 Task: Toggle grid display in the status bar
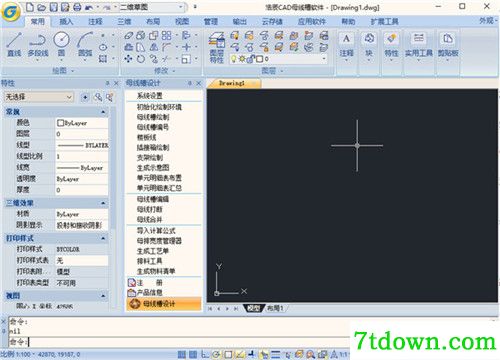click(193, 354)
